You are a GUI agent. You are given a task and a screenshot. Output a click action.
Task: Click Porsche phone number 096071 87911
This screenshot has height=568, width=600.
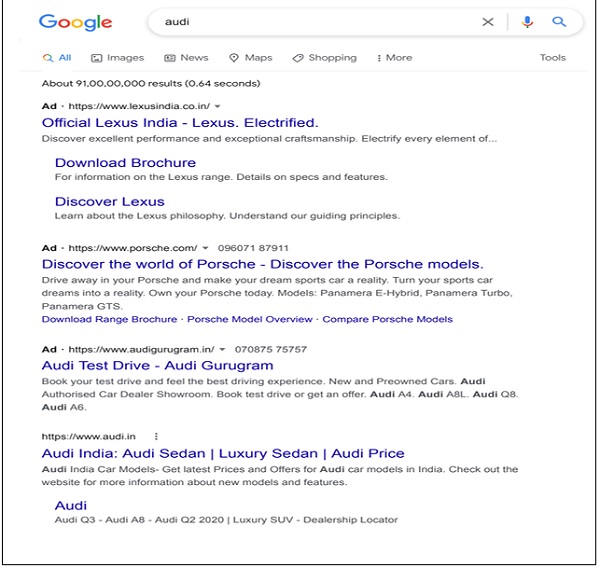(253, 248)
